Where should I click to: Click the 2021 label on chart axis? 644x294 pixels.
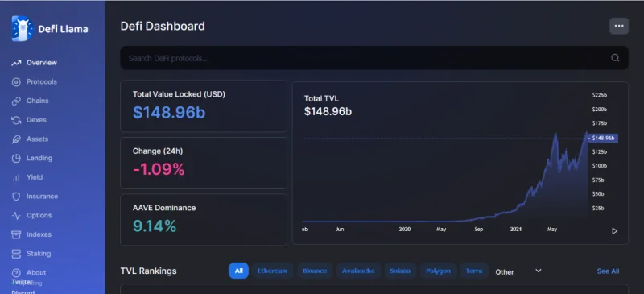pos(516,230)
